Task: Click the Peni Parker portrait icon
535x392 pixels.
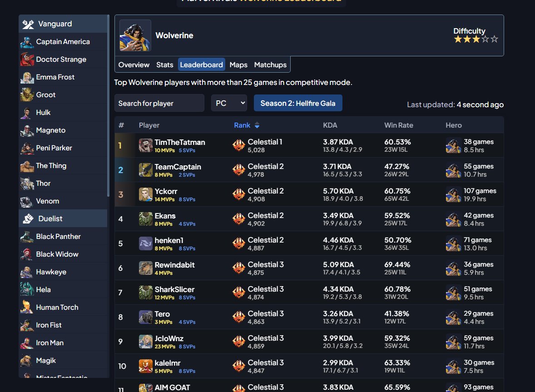Action: coord(27,149)
